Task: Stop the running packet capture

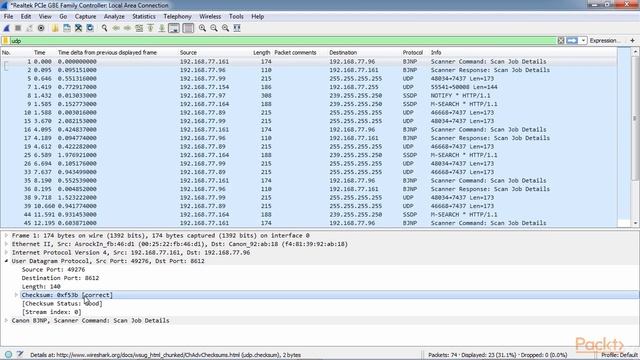Action: coord(18,28)
